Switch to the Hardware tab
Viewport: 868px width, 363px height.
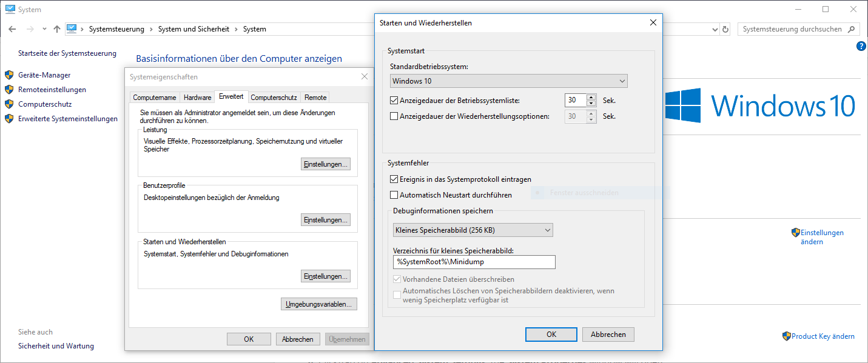click(198, 98)
